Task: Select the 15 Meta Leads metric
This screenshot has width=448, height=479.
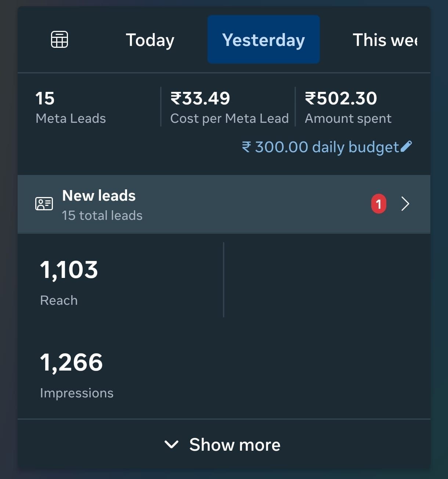Action: pyautogui.click(x=71, y=107)
